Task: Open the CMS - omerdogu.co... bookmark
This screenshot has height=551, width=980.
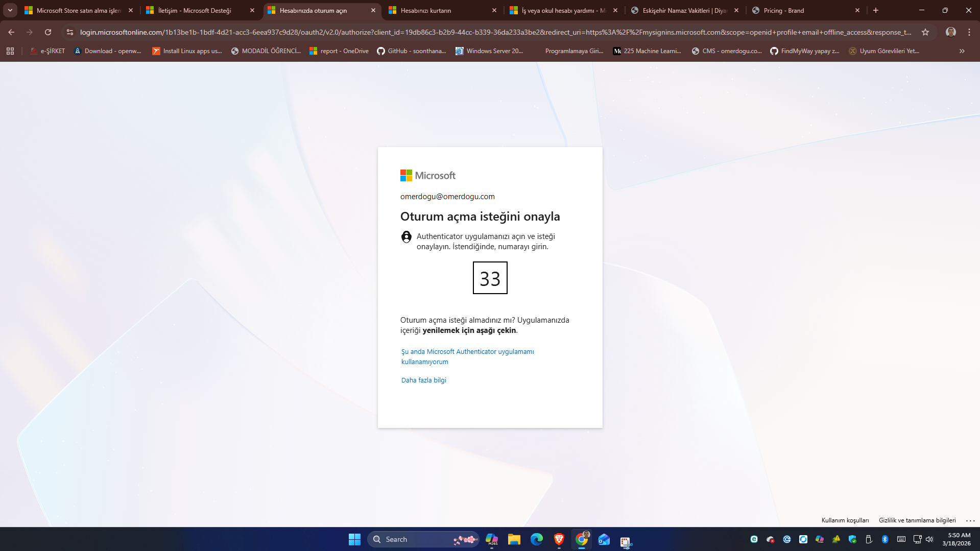Action: [727, 51]
